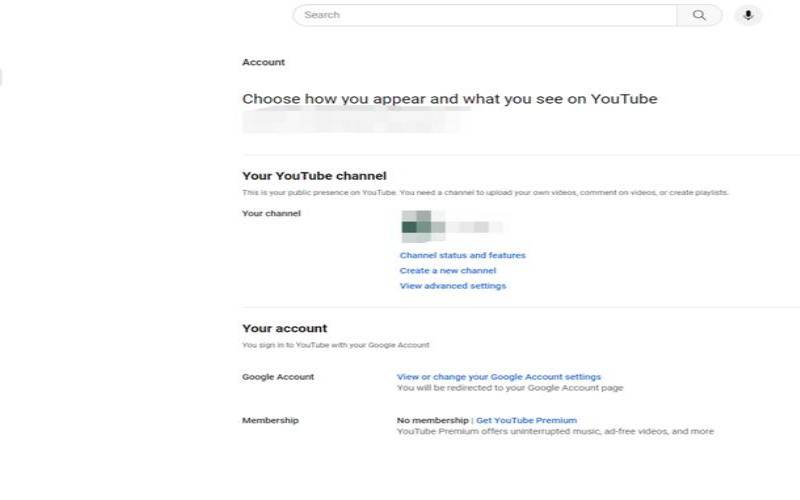The image size is (800, 500).
Task: Click 'Choose how you appear' headline
Action: [449, 99]
